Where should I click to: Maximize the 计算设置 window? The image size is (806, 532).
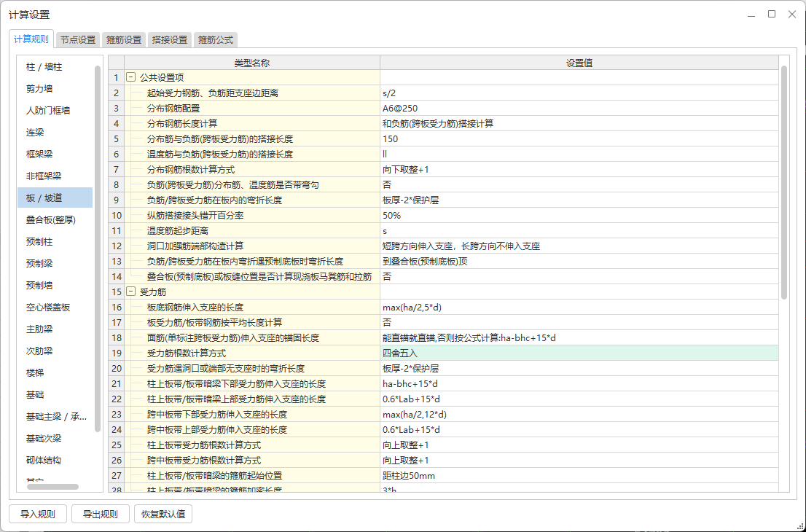tap(772, 15)
